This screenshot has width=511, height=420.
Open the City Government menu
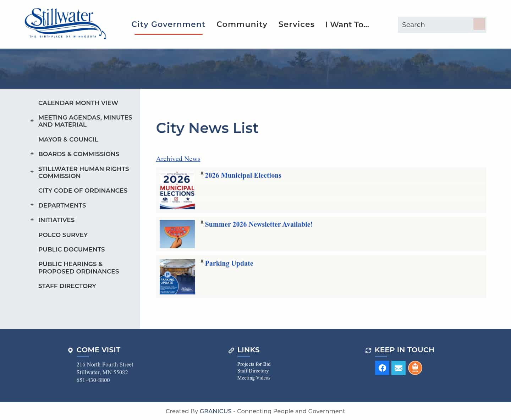click(x=168, y=24)
